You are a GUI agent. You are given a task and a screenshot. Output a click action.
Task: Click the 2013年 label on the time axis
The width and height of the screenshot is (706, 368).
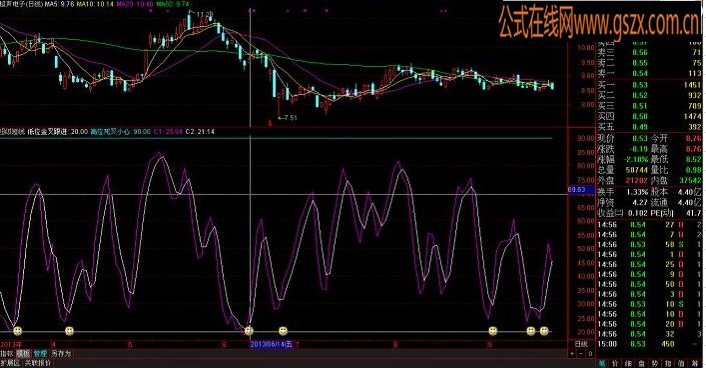click(11, 345)
